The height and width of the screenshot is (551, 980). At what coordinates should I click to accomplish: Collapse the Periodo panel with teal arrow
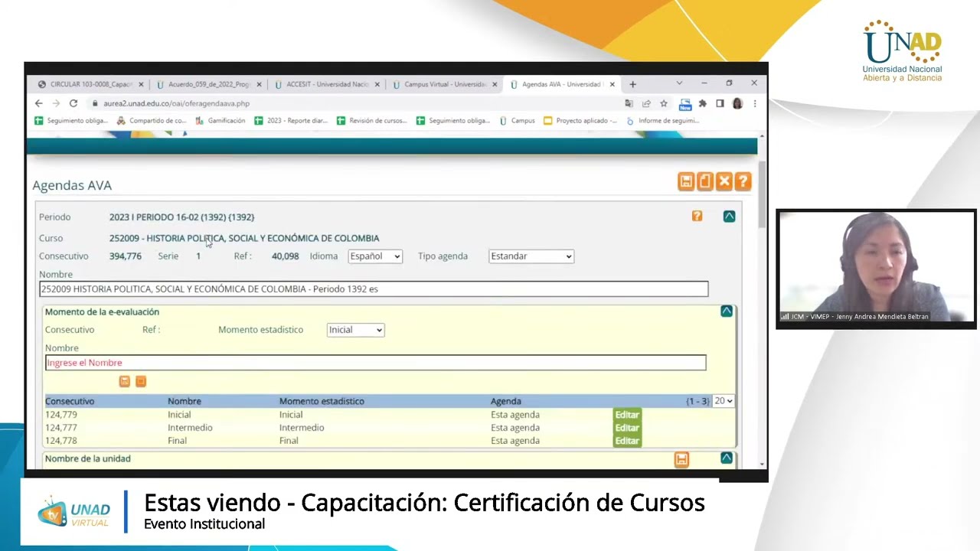pyautogui.click(x=729, y=217)
